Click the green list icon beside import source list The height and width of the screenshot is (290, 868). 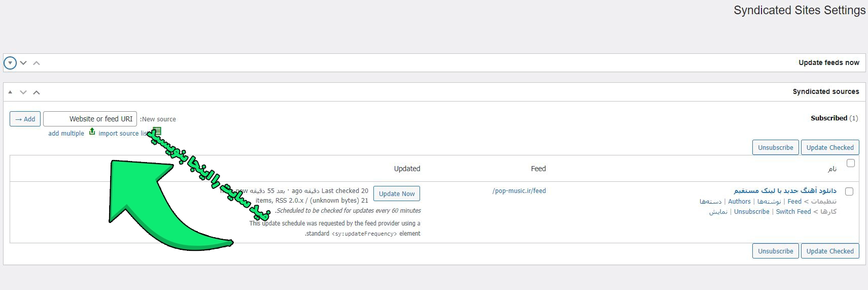pyautogui.click(x=157, y=132)
